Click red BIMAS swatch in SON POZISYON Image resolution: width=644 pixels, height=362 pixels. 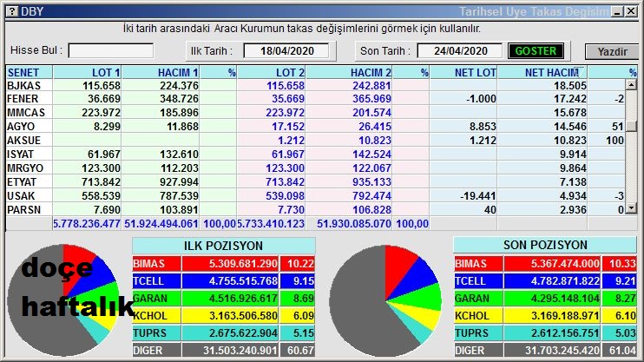(x=478, y=263)
